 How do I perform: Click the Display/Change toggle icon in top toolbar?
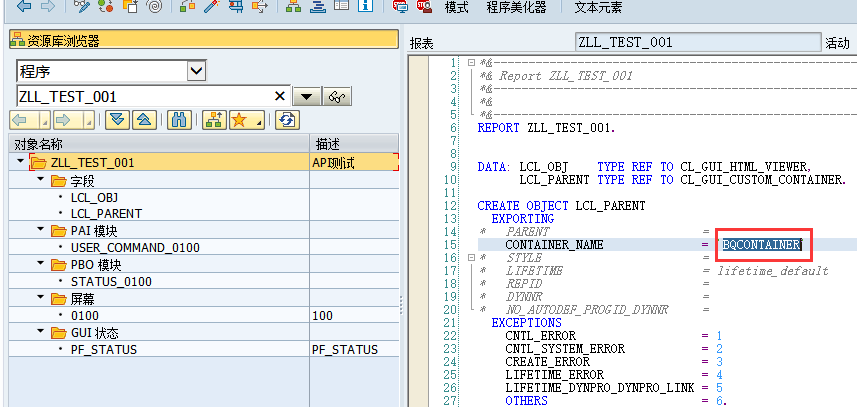[x=80, y=8]
